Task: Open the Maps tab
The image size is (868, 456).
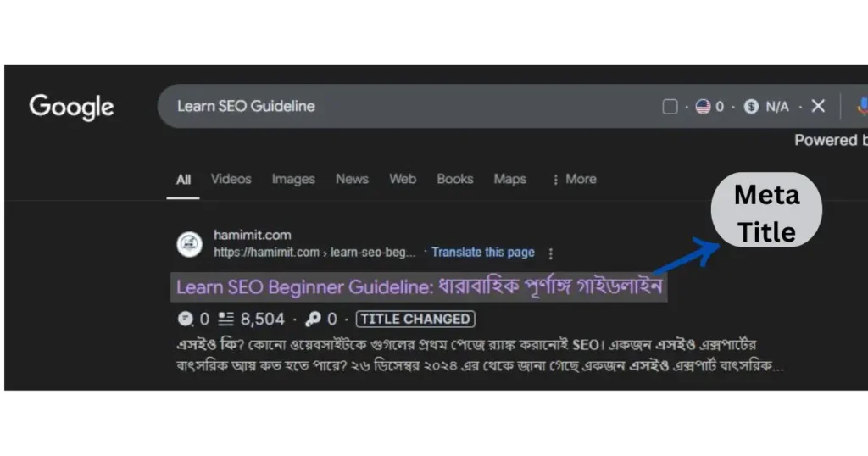Action: (509, 180)
